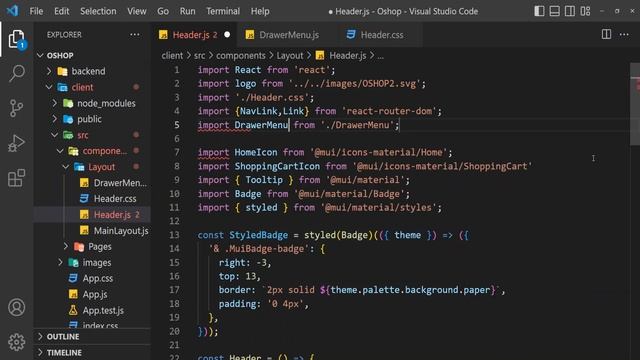Open App.css file in explorer
This screenshot has width=640, height=360.
92,278
